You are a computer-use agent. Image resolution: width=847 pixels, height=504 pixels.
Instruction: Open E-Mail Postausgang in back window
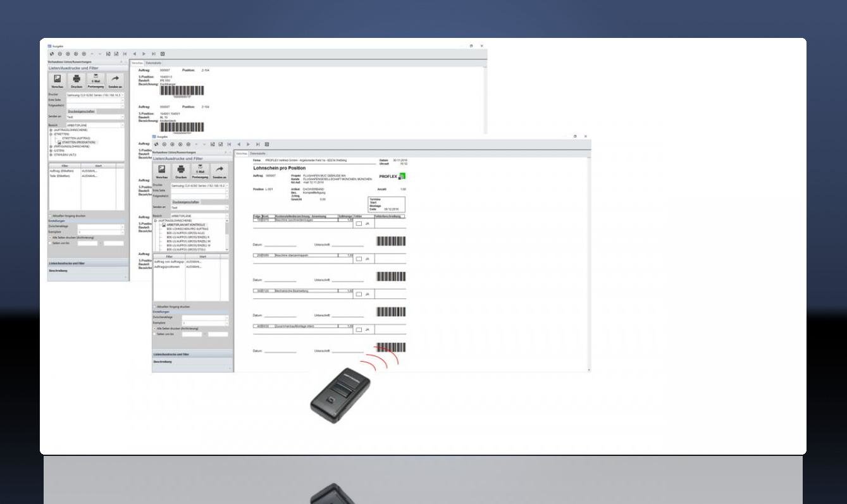click(x=96, y=82)
